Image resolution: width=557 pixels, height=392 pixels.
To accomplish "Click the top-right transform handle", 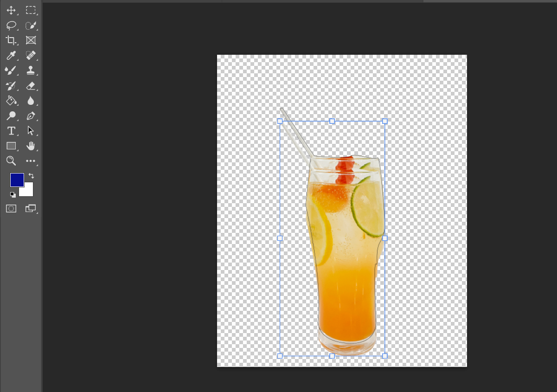I will tap(384, 121).
